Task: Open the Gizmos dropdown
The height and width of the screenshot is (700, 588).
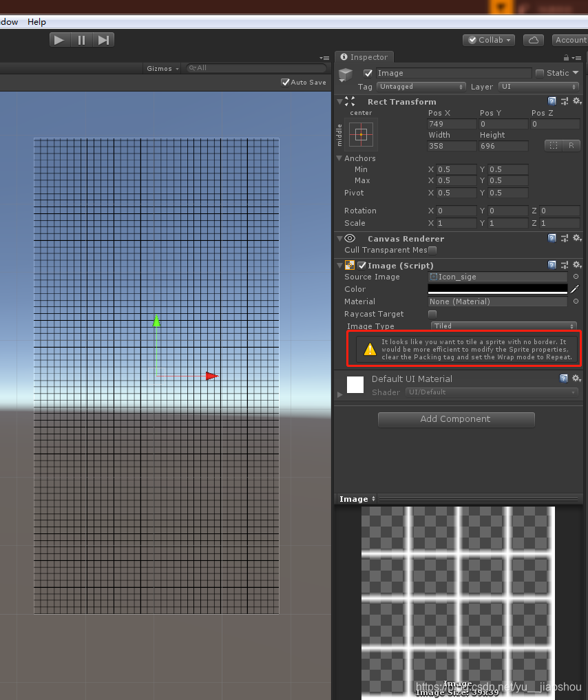Action: (x=162, y=68)
